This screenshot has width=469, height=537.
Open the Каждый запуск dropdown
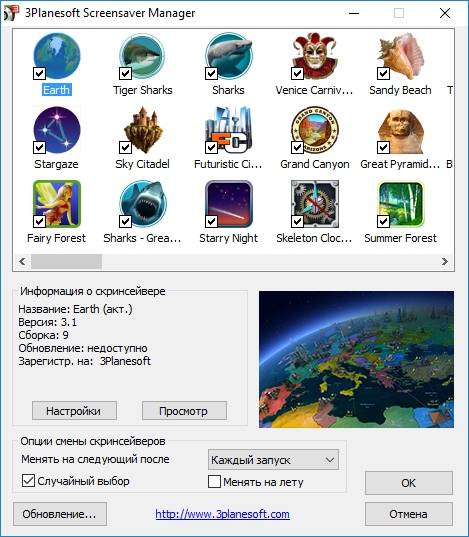[x=273, y=460]
